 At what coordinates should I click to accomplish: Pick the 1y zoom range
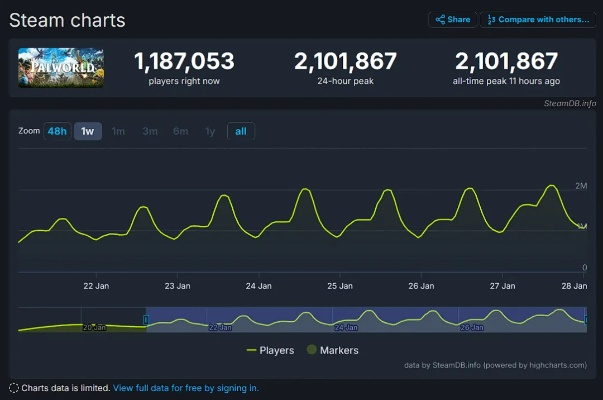click(x=210, y=132)
